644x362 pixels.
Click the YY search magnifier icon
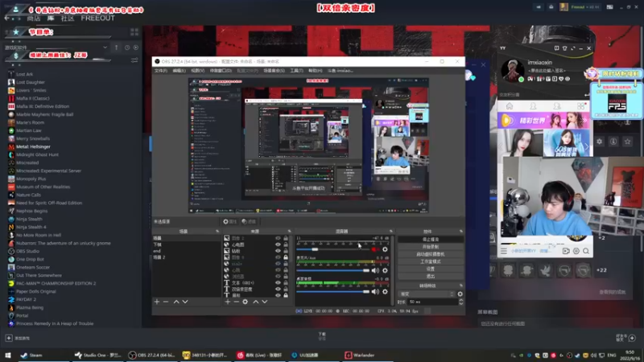pos(586,251)
